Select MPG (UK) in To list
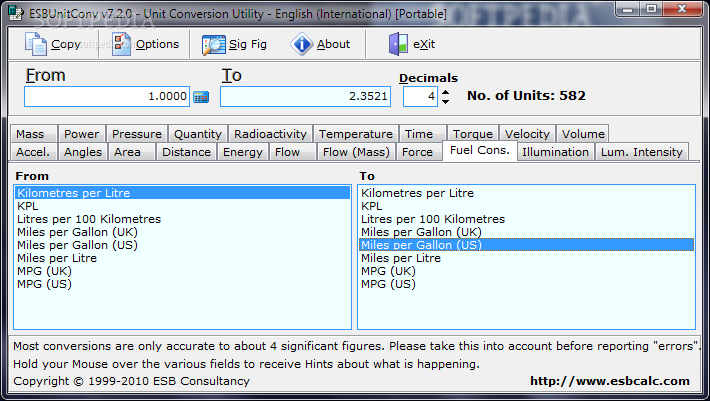Image resolution: width=710 pixels, height=401 pixels. 526,271
